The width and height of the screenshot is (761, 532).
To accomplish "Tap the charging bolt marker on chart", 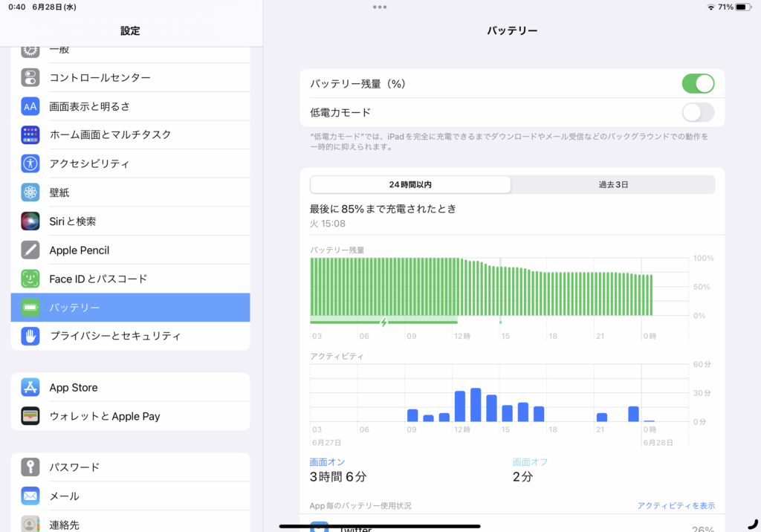I will click(384, 322).
